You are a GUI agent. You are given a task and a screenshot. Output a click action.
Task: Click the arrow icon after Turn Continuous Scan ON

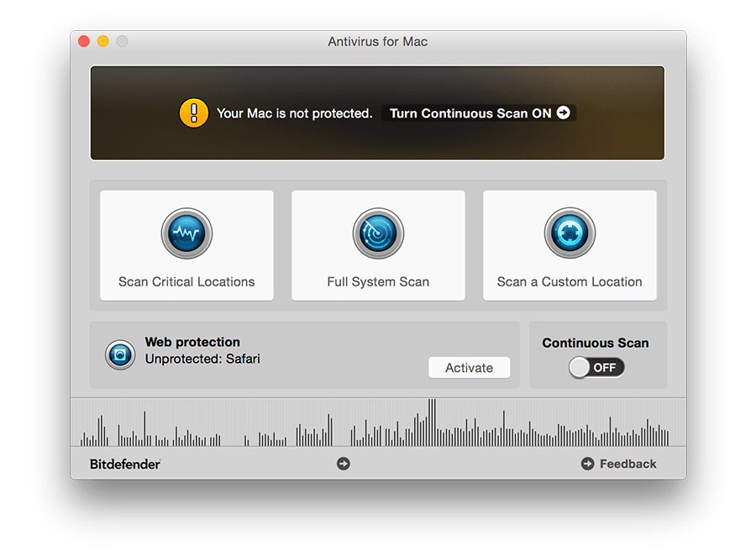click(563, 113)
